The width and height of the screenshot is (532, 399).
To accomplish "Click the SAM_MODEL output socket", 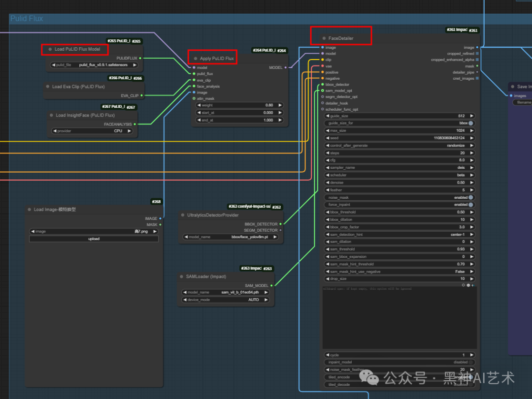I will tap(271, 285).
